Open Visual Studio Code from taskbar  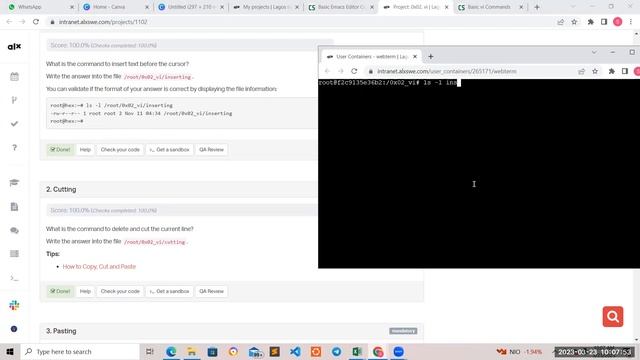pos(295,351)
